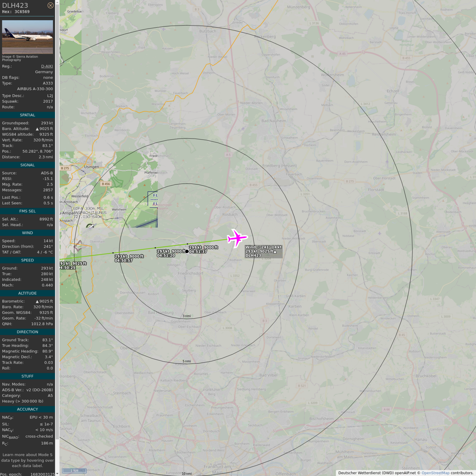
Task: Click the Squawk value 2017
Action: [x=48, y=101]
